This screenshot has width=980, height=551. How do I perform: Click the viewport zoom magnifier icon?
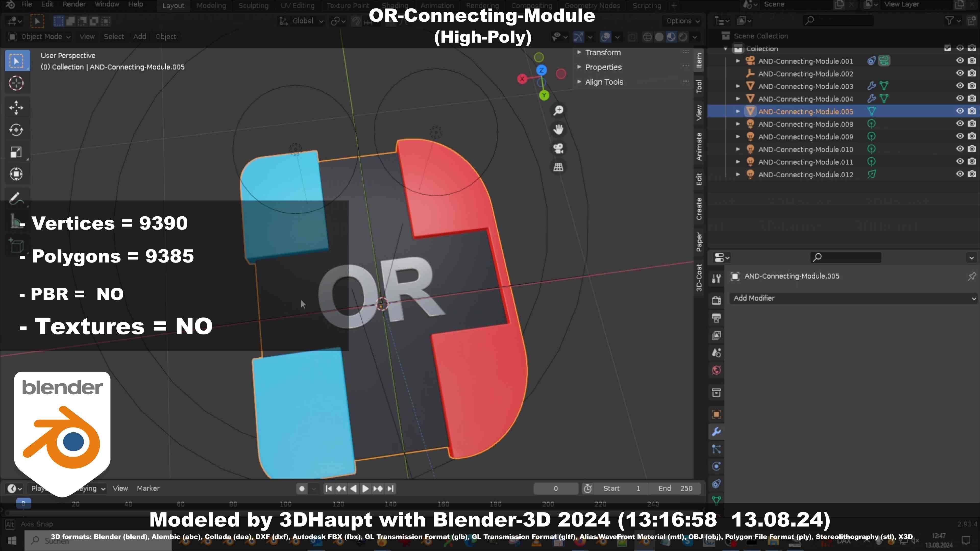tap(558, 111)
